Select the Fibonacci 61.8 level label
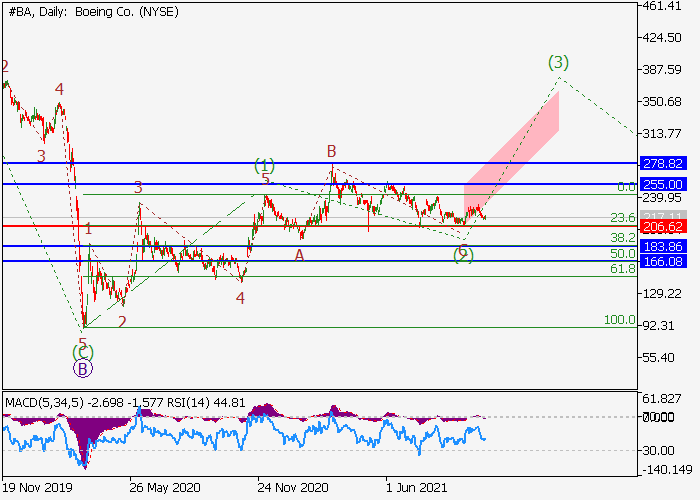Screen dimensions: 700x500 pyautogui.click(x=623, y=269)
